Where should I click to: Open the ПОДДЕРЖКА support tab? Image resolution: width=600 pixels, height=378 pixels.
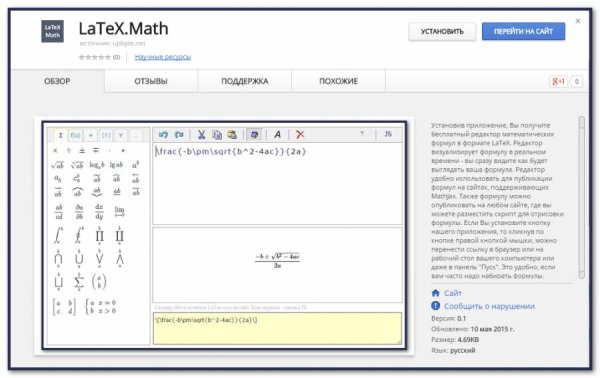click(x=245, y=81)
